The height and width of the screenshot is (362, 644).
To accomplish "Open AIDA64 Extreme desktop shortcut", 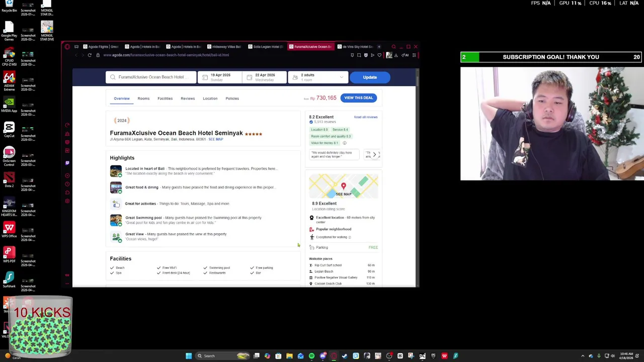I will tap(9, 81).
